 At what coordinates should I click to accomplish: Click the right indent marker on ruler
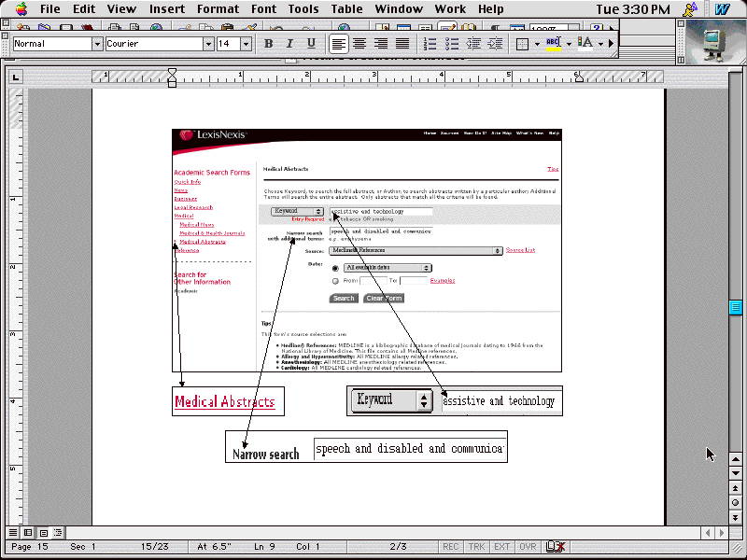[579, 78]
